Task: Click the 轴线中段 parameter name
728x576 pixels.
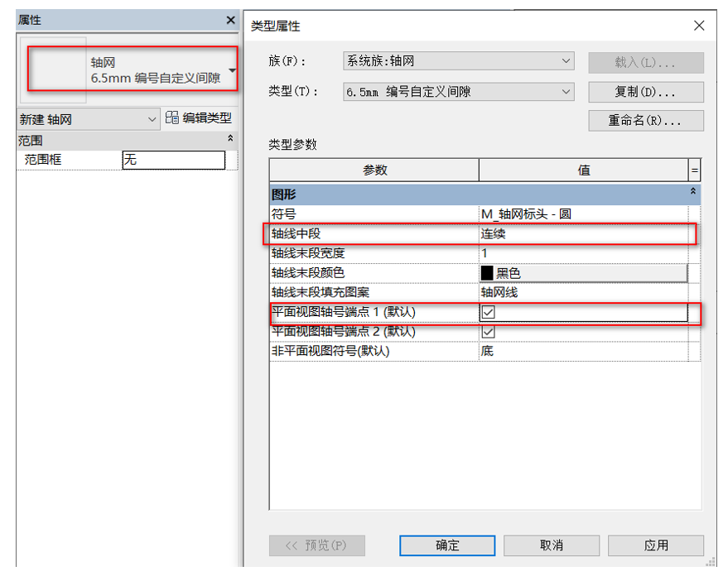Action: coord(297,233)
